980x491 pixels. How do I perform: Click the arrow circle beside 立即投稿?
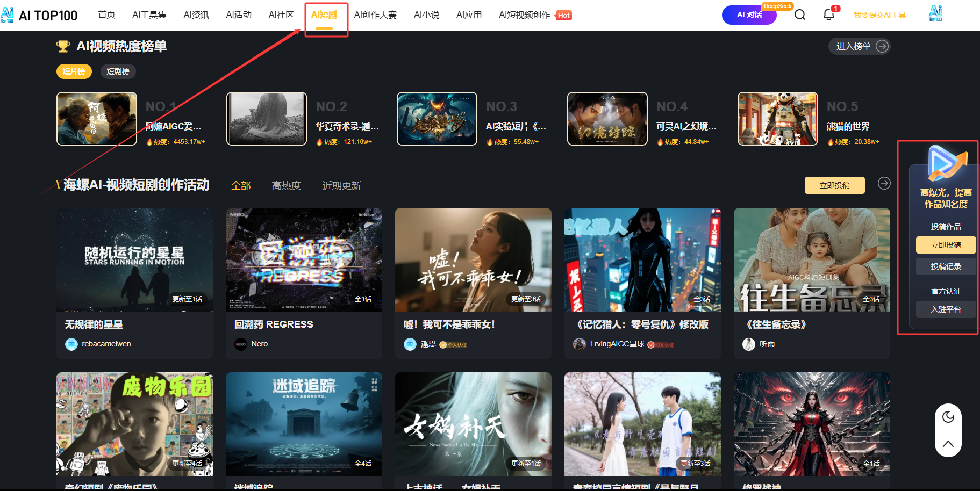[x=884, y=183]
